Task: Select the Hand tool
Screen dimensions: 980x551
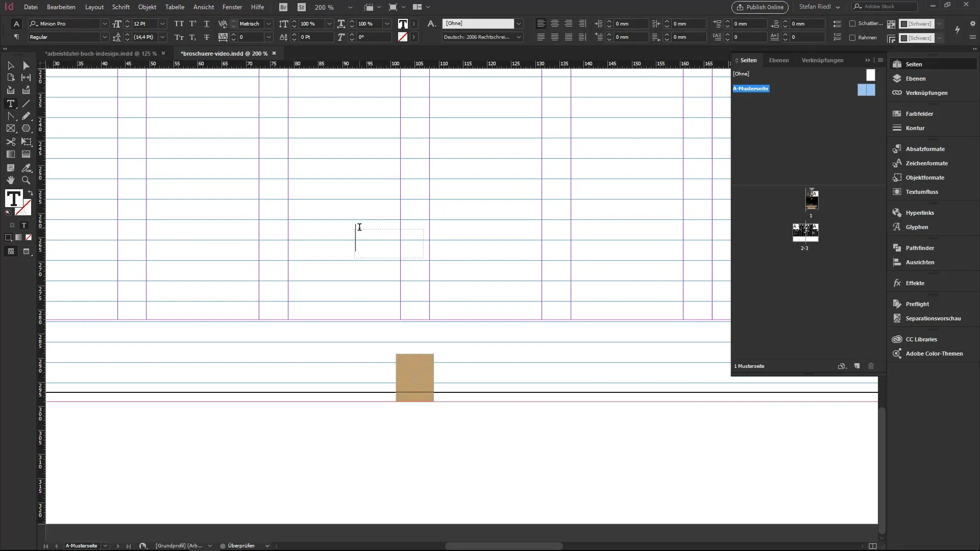Action: pos(10,180)
